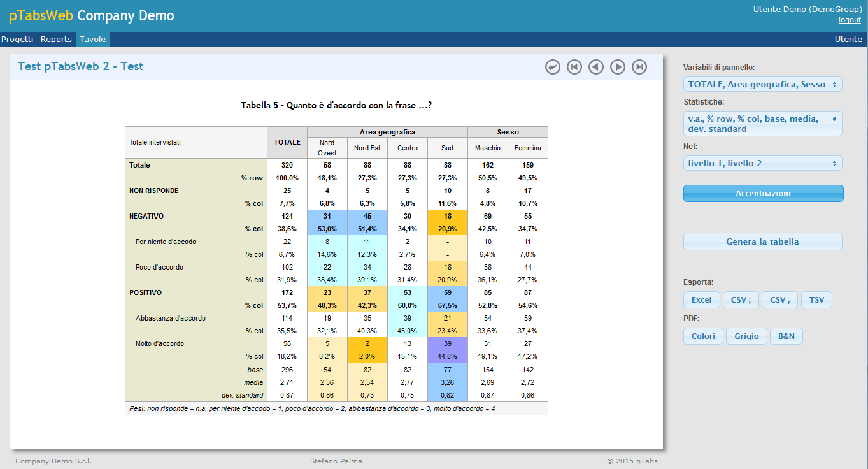868x469 pixels.
Task: Click the Accentuazioni button
Action: point(763,193)
